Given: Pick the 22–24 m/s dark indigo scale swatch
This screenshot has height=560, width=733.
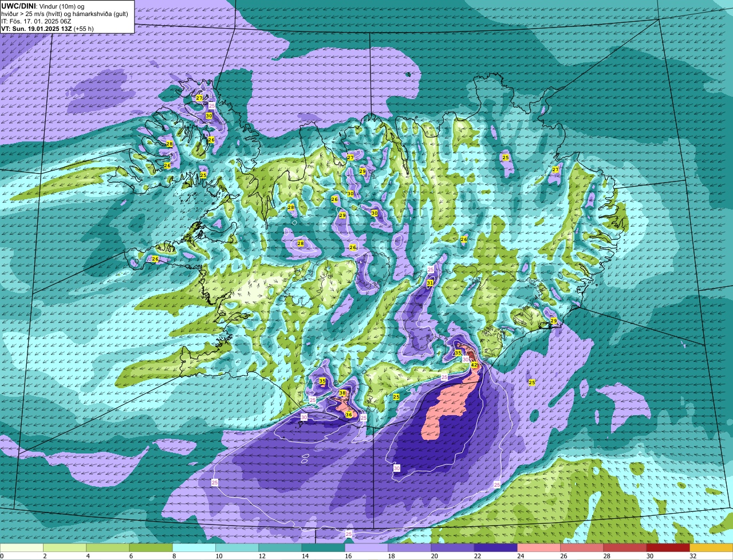Looking at the screenshot, I should (496, 547).
